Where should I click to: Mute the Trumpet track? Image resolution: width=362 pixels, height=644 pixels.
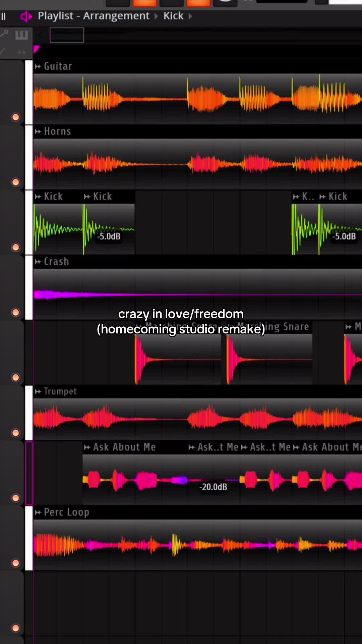tap(15, 433)
